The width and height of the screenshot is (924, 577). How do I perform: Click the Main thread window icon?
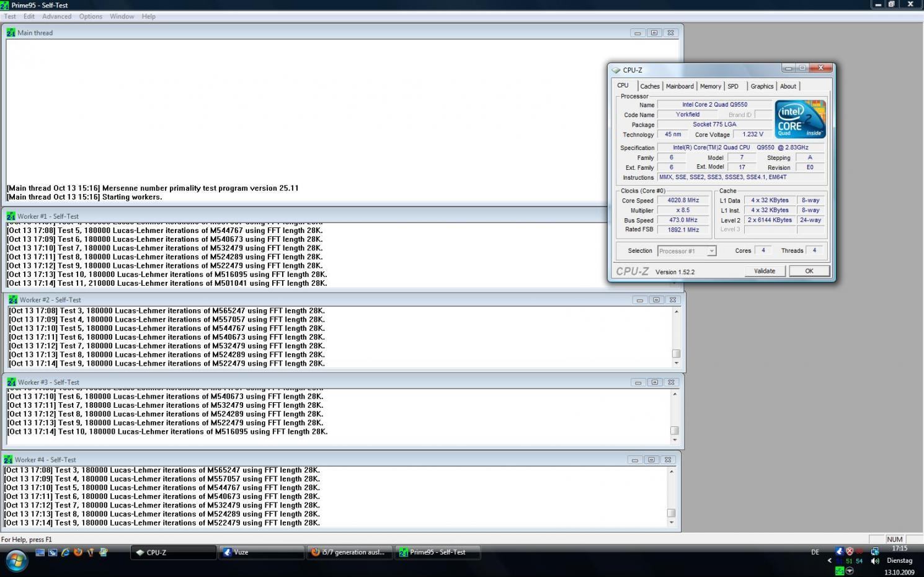(11, 32)
